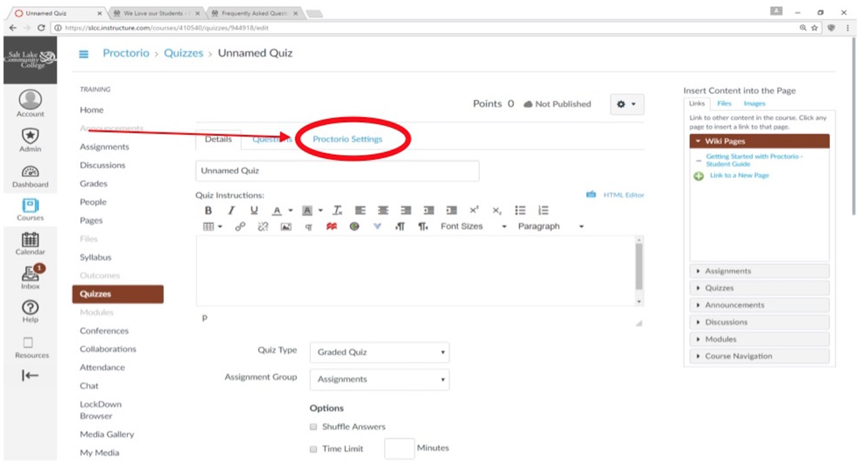Remove link with the broken chain icon
The image size is (868, 469).
pyautogui.click(x=263, y=227)
